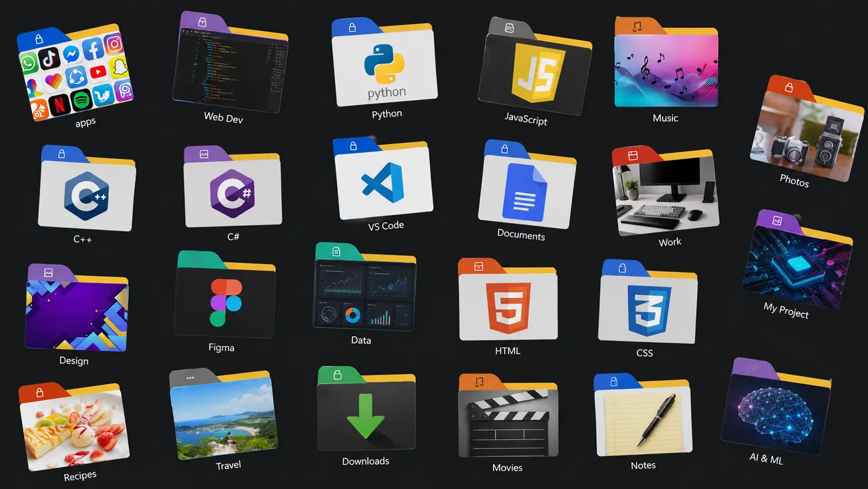This screenshot has width=868, height=489.
Task: Select the Documents folder icon
Action: tap(526, 183)
